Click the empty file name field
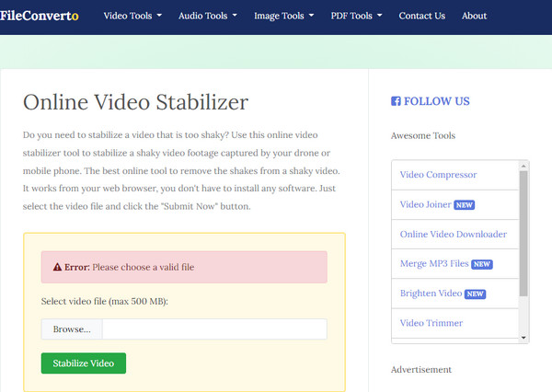This screenshot has height=392, width=552. tap(214, 329)
